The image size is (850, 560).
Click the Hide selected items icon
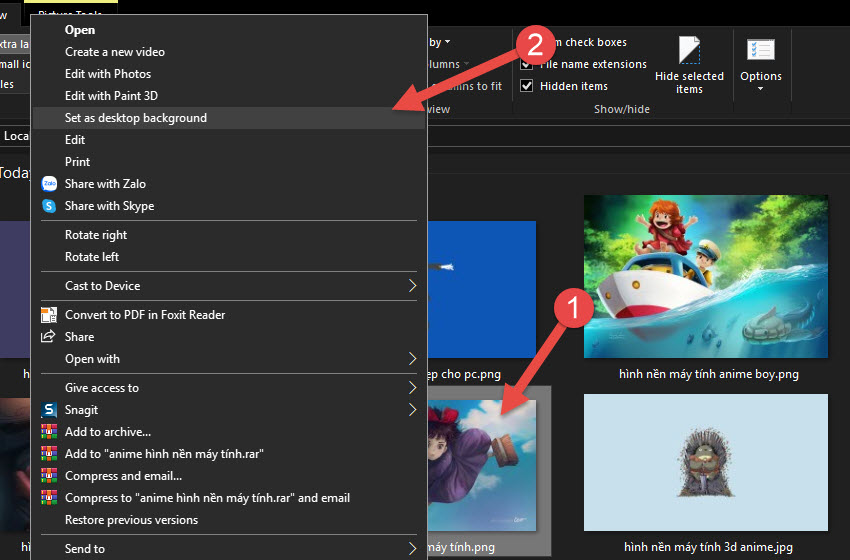tap(689, 51)
